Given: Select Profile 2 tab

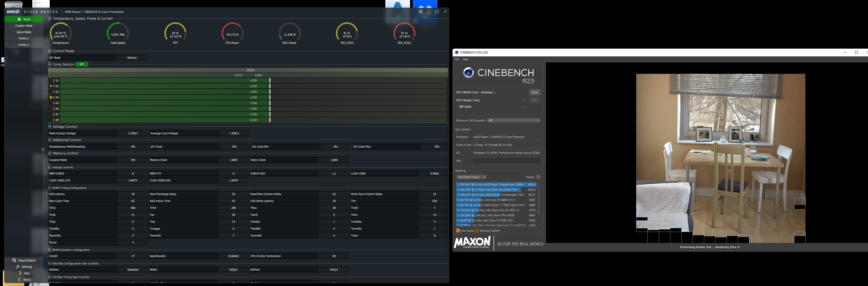Looking at the screenshot, I should click(x=24, y=45).
